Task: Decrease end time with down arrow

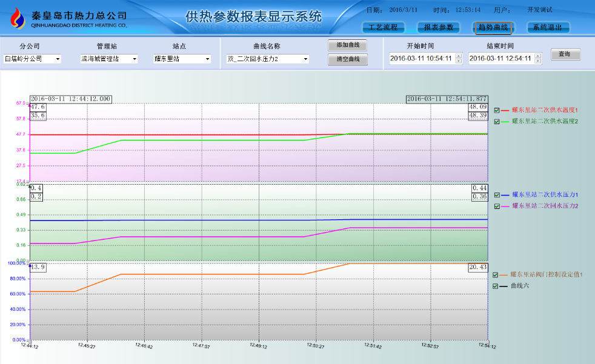Action: click(x=537, y=61)
